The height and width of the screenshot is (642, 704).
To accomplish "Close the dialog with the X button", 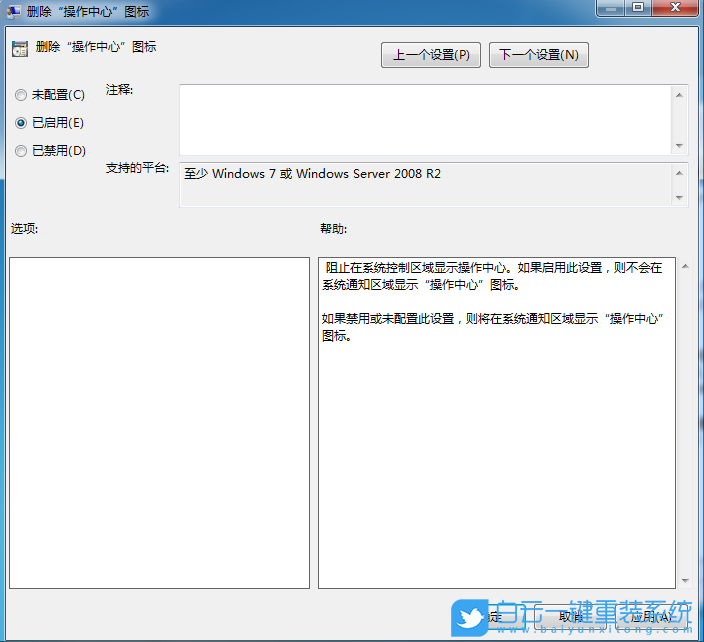I will [675, 8].
